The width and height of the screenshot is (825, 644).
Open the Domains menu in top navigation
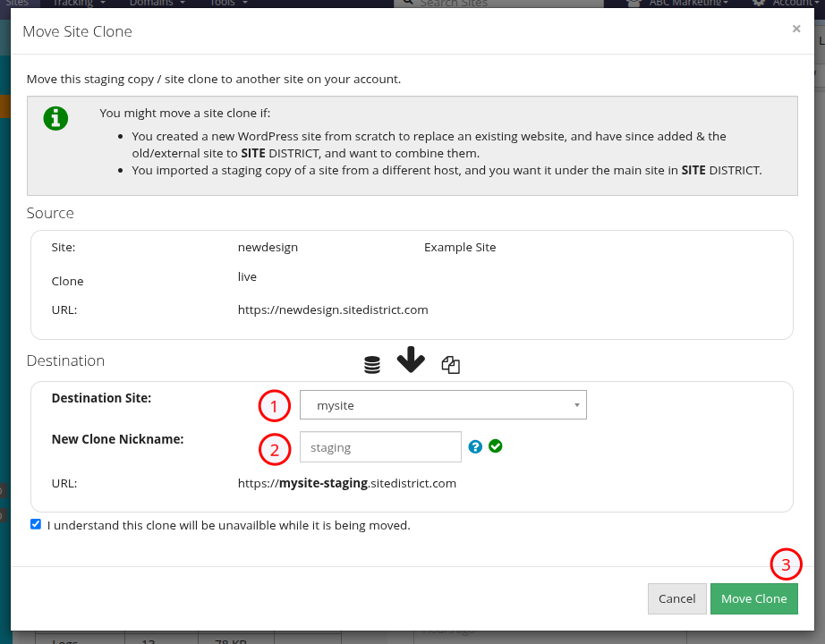pos(157,4)
